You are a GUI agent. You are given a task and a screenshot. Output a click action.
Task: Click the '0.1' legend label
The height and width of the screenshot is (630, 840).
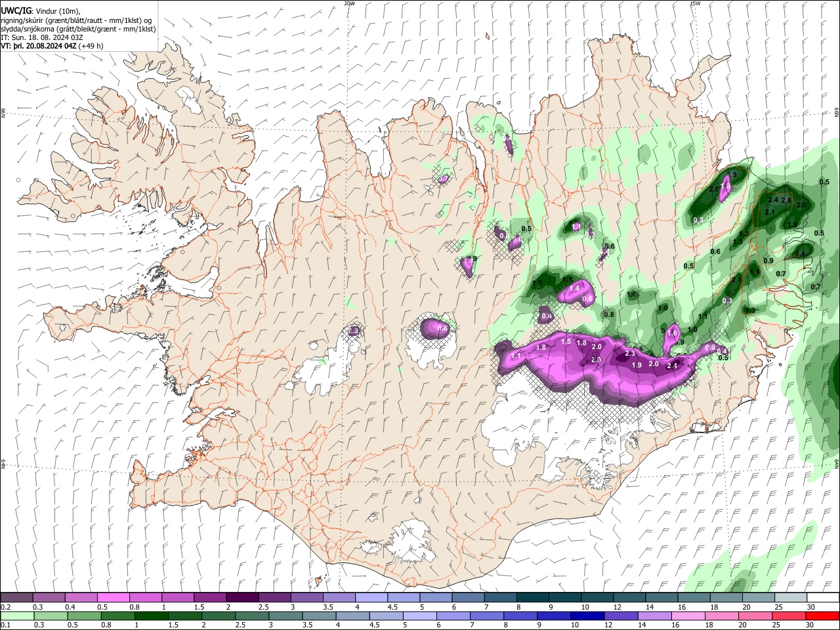(x=5, y=625)
